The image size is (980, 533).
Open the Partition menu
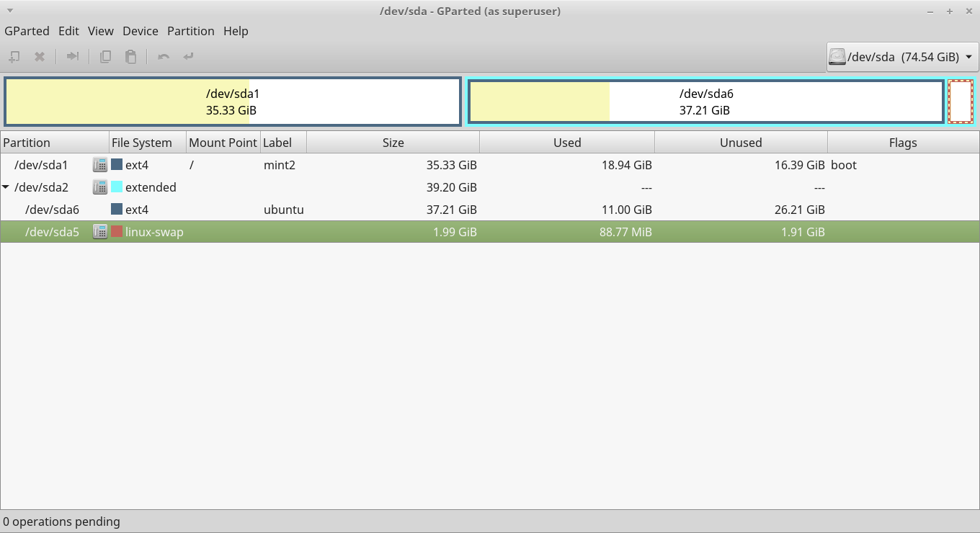pos(191,31)
